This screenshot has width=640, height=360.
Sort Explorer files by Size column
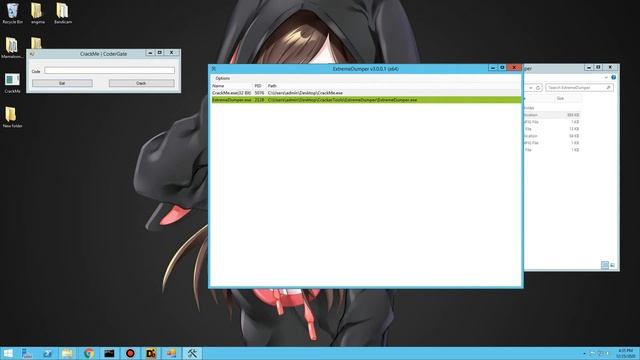pos(568,98)
